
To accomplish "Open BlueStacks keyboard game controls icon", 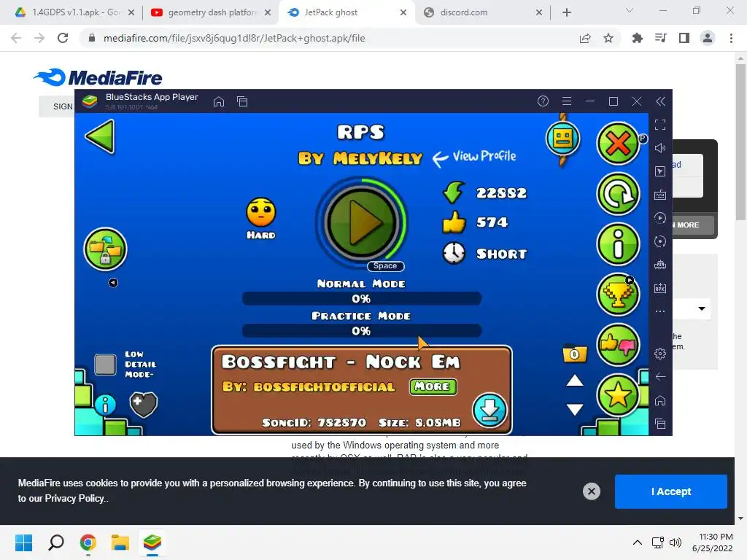I will point(659,195).
